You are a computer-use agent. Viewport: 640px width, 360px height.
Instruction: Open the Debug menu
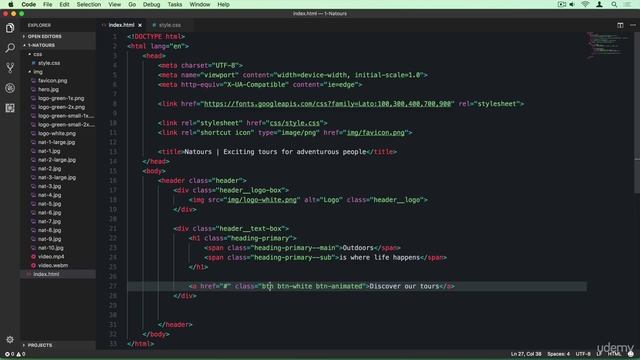(151, 4)
